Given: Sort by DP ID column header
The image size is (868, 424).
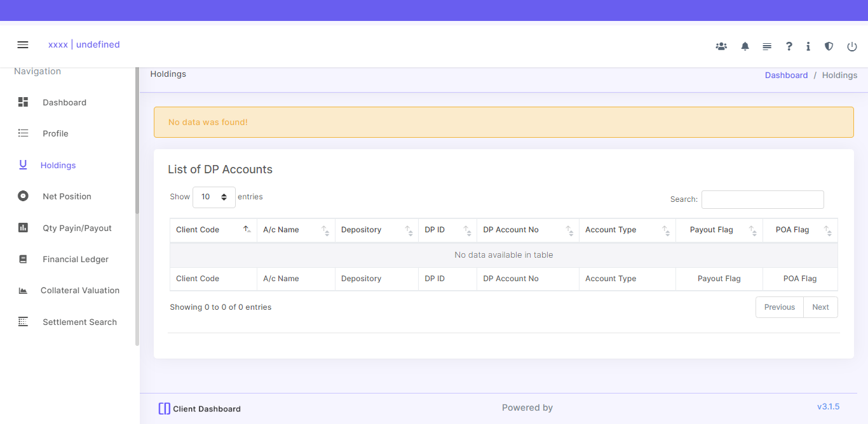Looking at the screenshot, I should (447, 230).
